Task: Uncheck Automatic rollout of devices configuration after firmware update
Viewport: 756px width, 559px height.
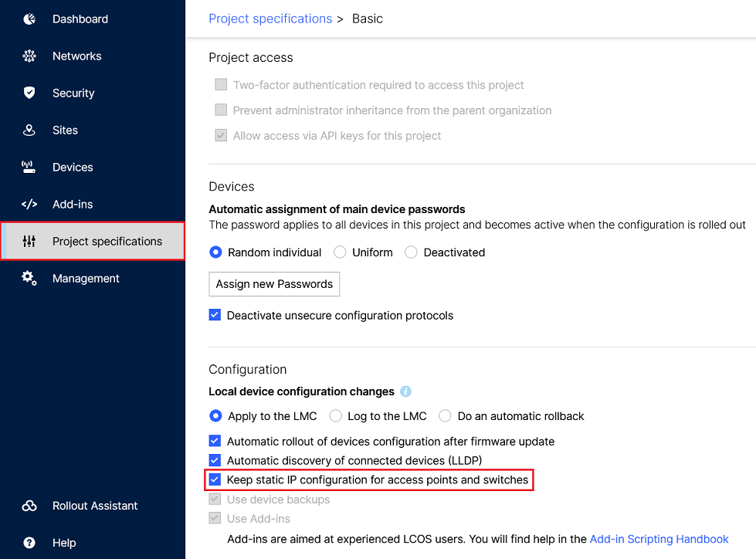Action: [x=214, y=440]
